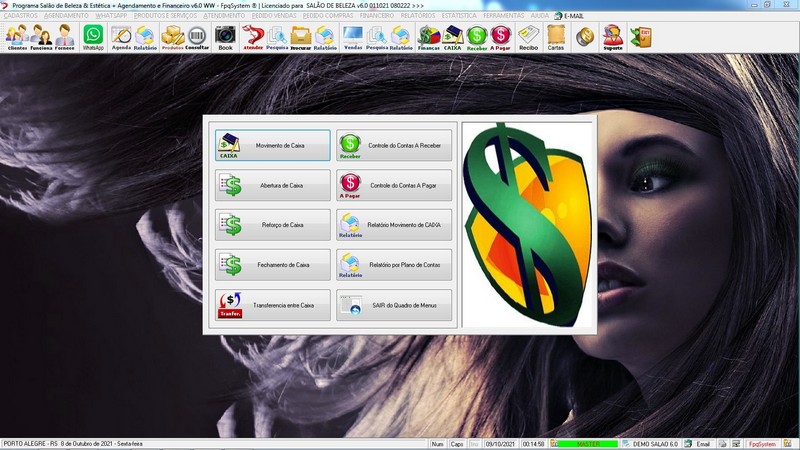The height and width of the screenshot is (450, 800).
Task: Open the Clientes toolbar icon
Action: (x=16, y=38)
